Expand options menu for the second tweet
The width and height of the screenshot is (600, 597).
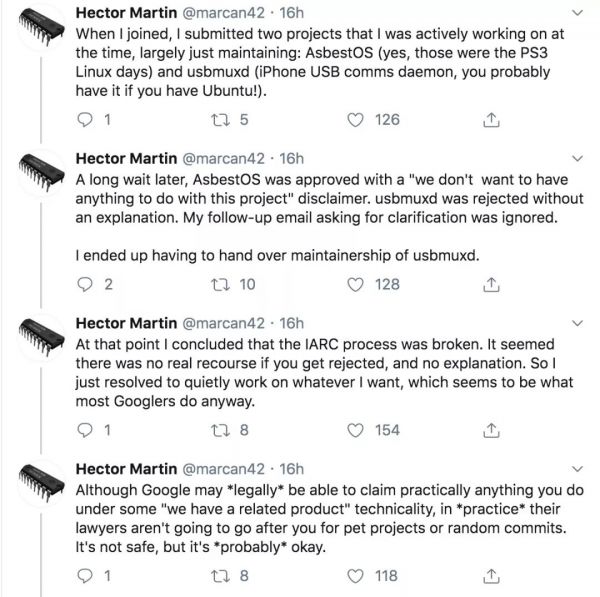pos(577,160)
